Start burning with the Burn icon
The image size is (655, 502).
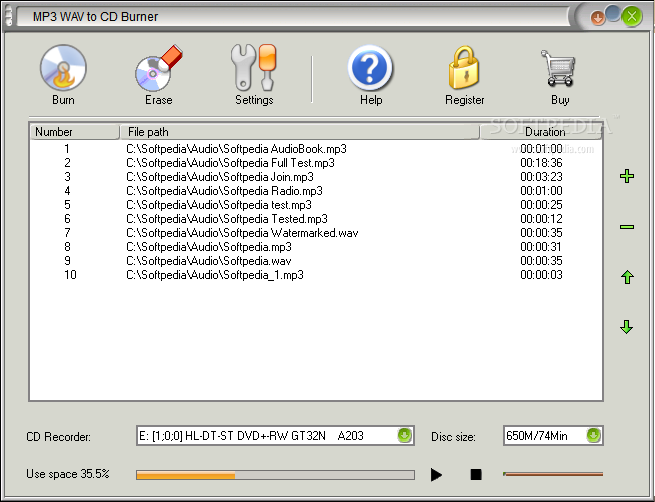(63, 75)
